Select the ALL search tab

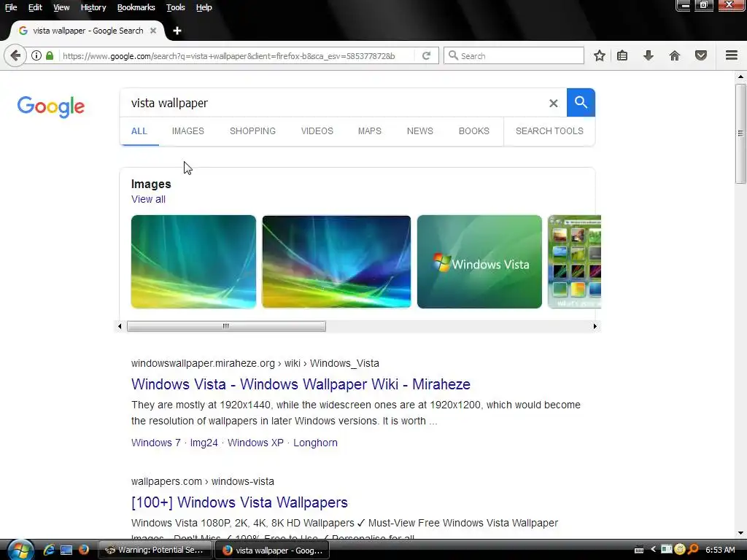[139, 131]
